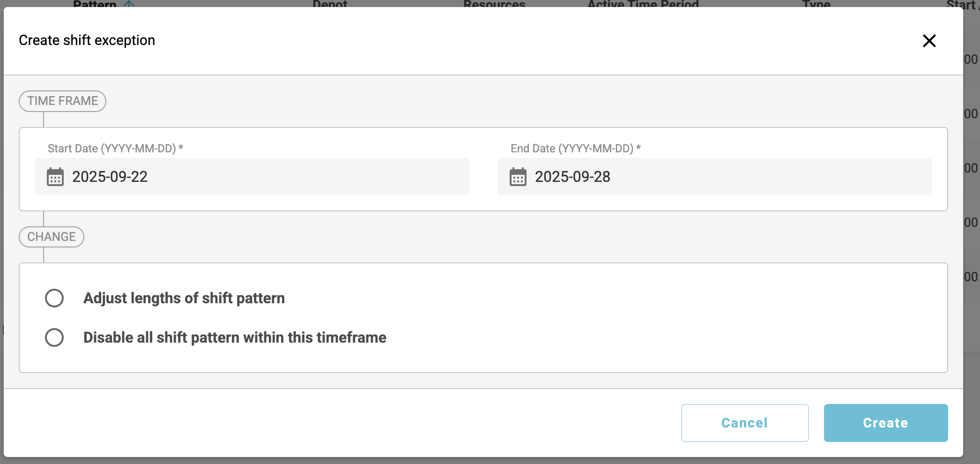Click the Start Date (YYYY-MM-DD) field label
Screen dimensions: 980x464
(115, 149)
